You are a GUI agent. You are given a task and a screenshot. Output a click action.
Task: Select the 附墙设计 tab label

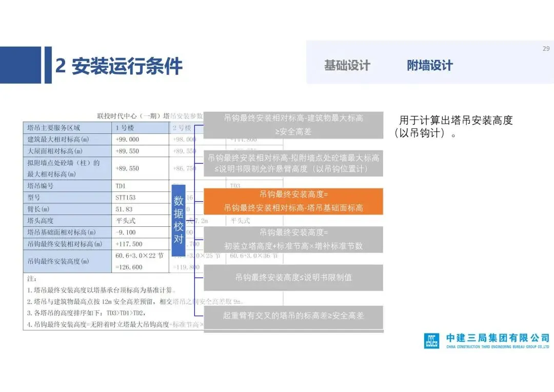click(430, 65)
